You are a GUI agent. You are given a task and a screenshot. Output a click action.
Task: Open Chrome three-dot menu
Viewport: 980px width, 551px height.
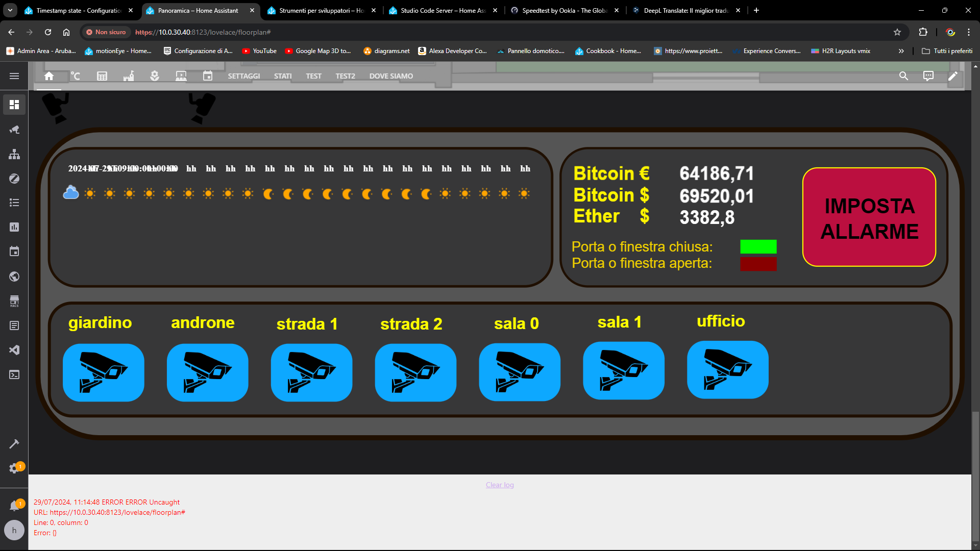[x=968, y=32]
